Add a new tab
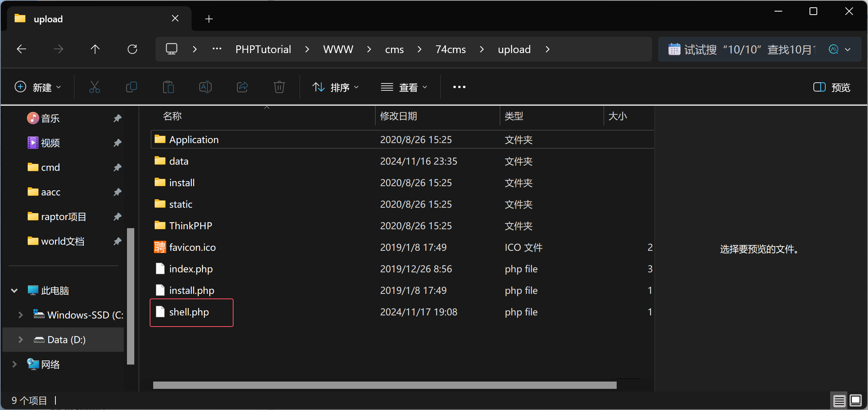 209,19
